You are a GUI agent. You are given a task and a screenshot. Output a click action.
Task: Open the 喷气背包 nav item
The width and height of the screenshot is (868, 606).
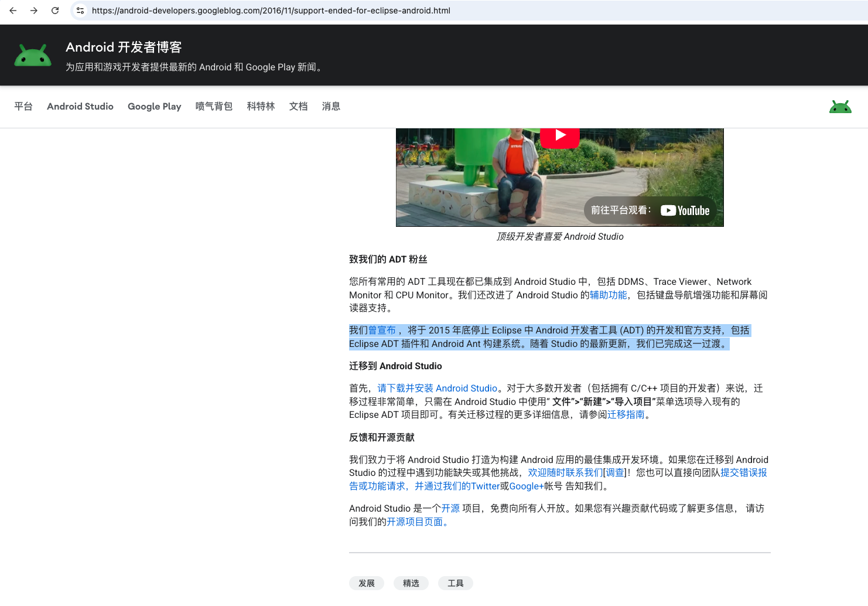[x=214, y=106]
